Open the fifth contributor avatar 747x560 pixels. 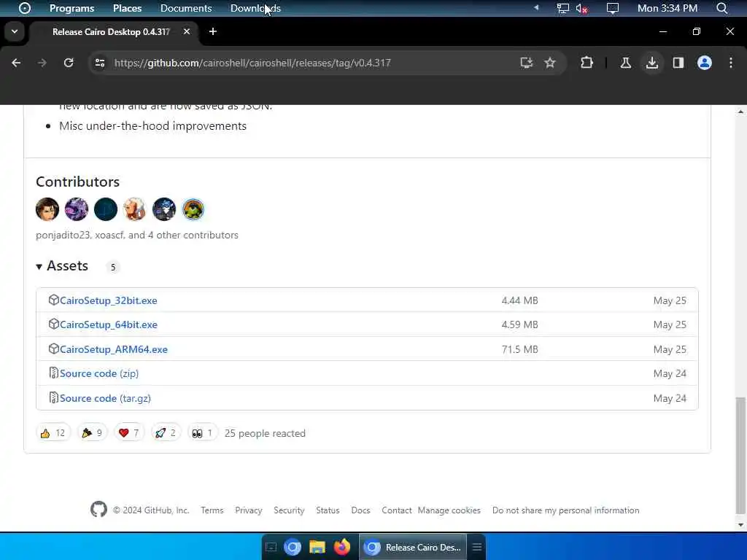(164, 209)
